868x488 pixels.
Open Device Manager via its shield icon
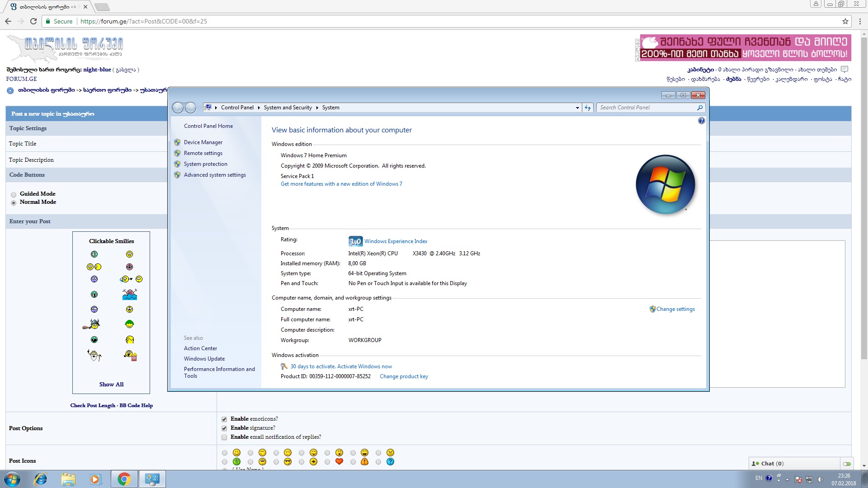[x=177, y=142]
